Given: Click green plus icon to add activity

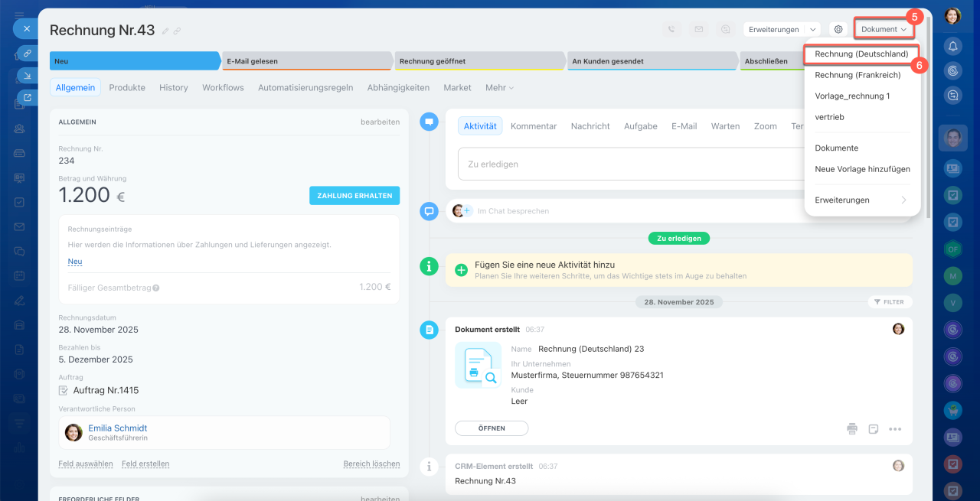Looking at the screenshot, I should tap(461, 270).
